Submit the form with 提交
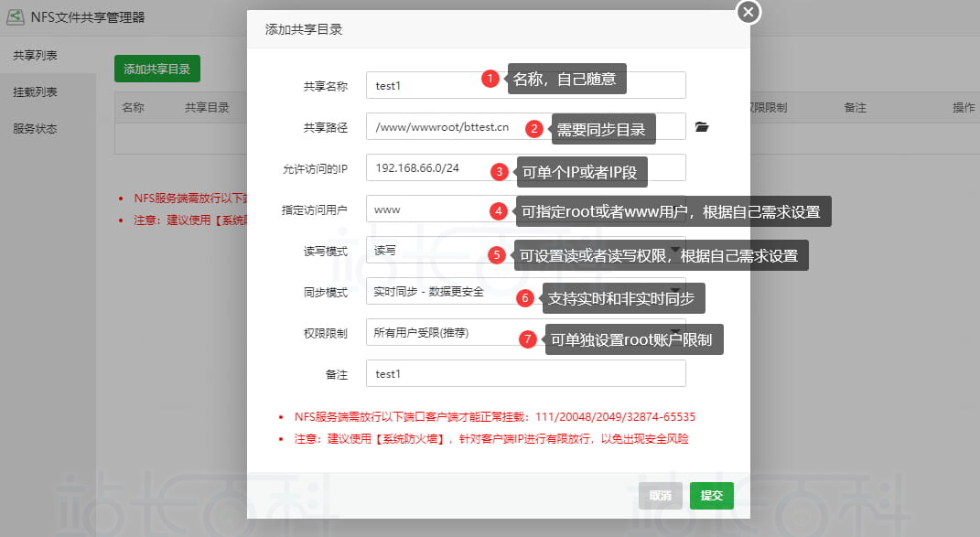The image size is (980, 537). click(x=711, y=496)
